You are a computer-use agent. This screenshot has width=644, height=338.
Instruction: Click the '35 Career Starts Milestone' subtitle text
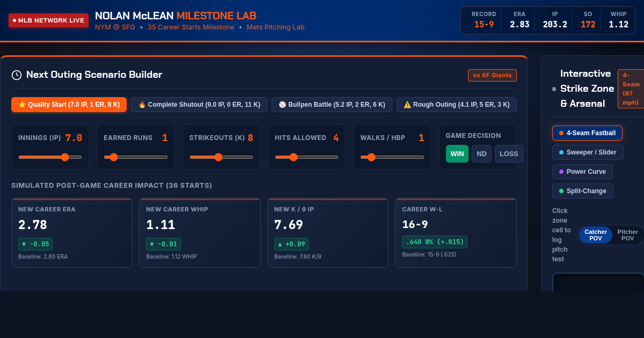pos(191,27)
